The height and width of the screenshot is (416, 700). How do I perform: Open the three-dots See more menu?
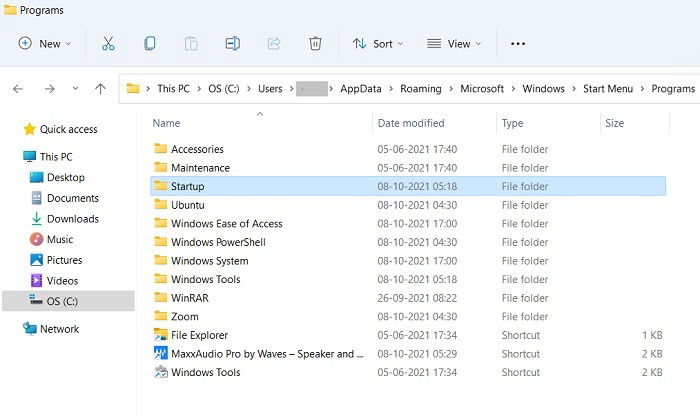(x=518, y=44)
